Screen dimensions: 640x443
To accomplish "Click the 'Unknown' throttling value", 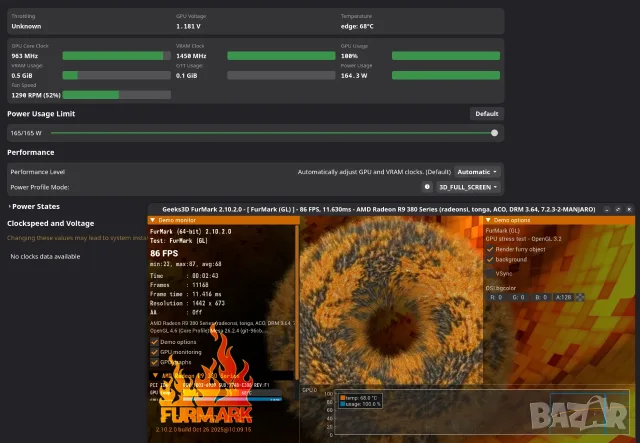I will pos(26,26).
